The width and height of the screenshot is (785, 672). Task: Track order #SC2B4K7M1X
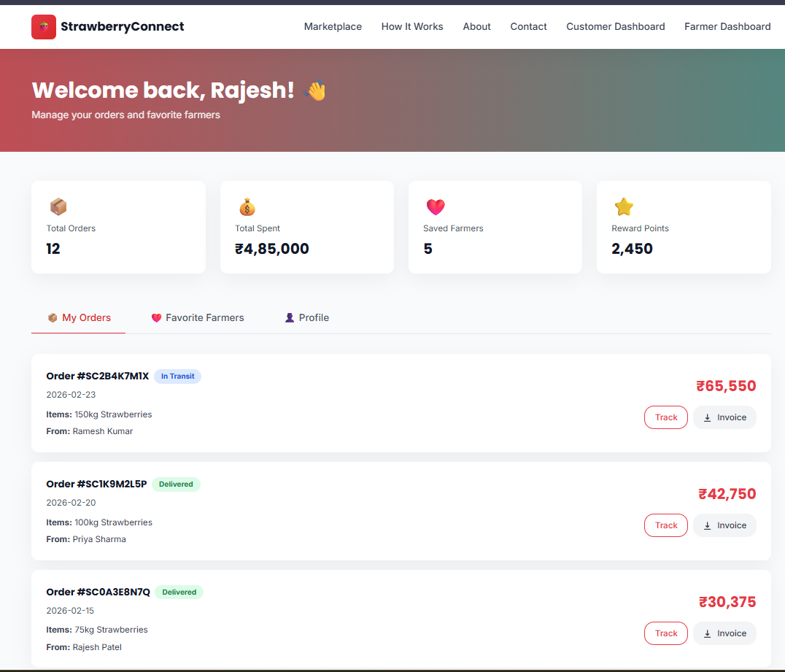click(665, 417)
